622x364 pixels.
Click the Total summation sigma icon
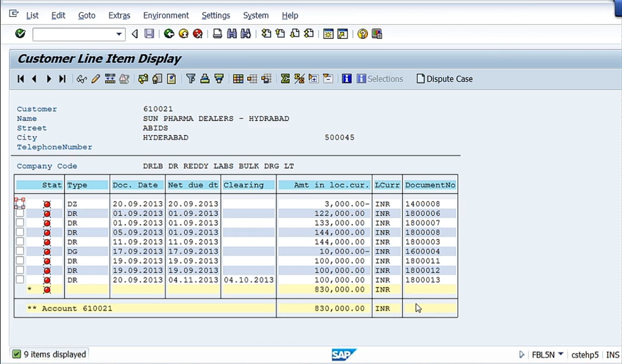click(x=285, y=79)
